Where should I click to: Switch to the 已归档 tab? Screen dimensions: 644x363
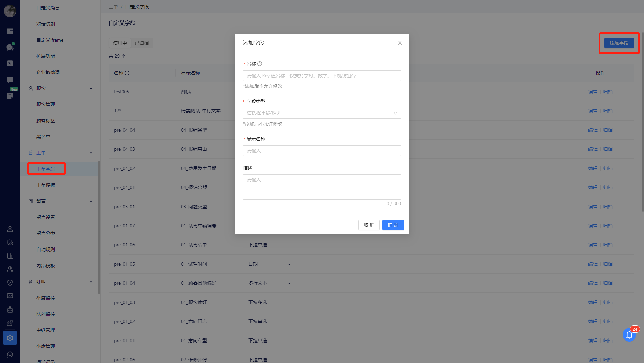pos(142,43)
